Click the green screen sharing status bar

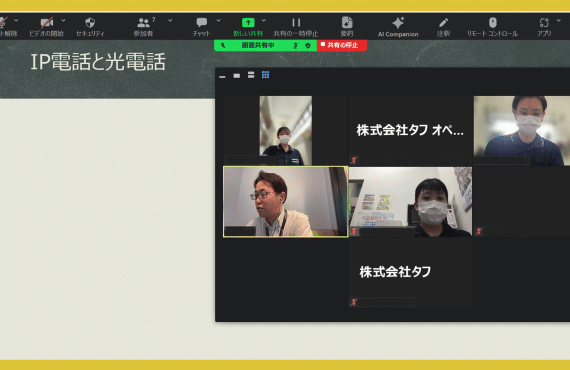tap(265, 45)
